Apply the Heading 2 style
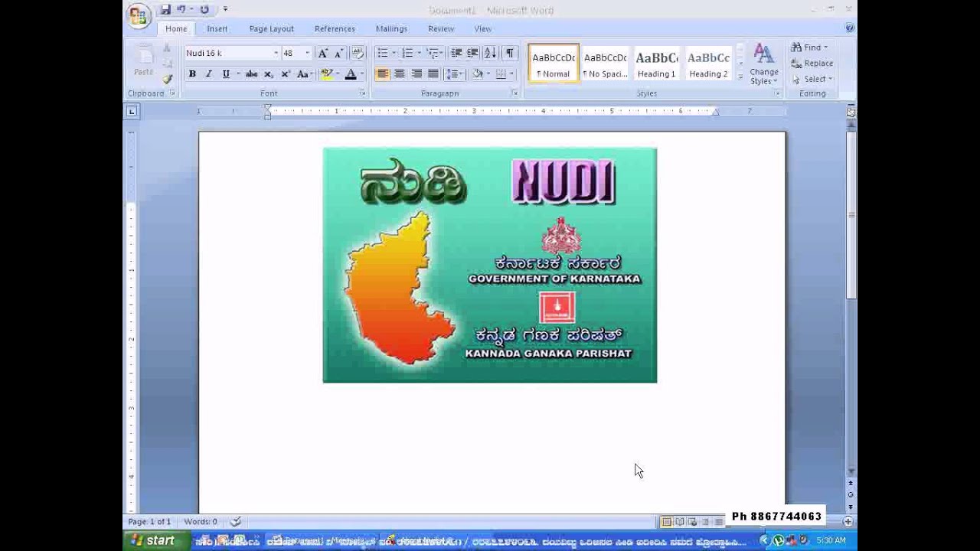 point(708,63)
